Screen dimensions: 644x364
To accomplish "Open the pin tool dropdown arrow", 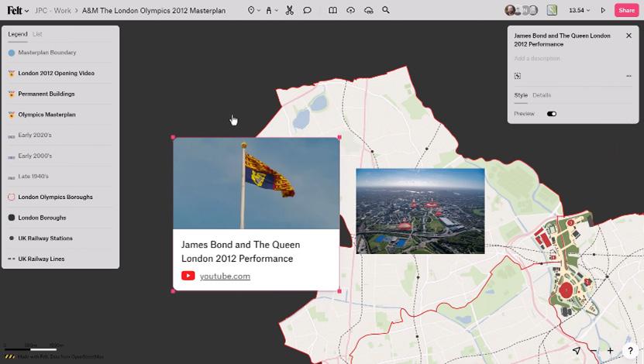I will (x=259, y=10).
